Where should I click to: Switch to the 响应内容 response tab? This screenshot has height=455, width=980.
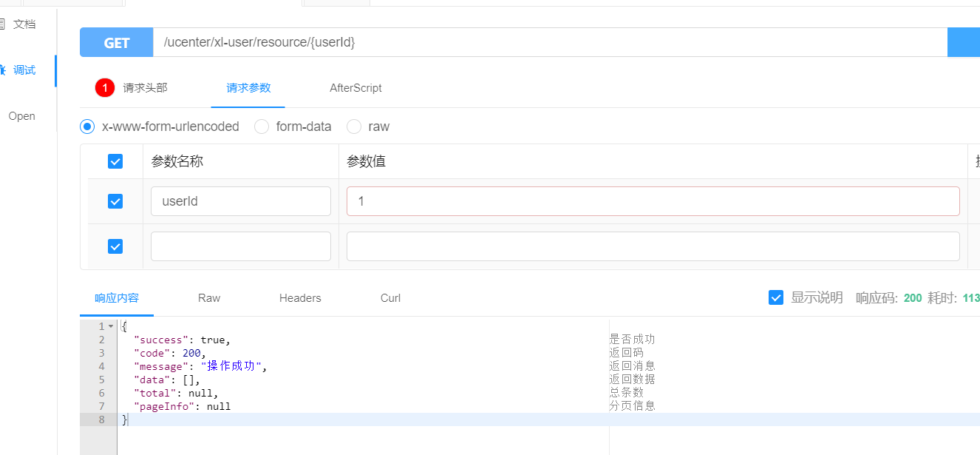click(x=117, y=298)
